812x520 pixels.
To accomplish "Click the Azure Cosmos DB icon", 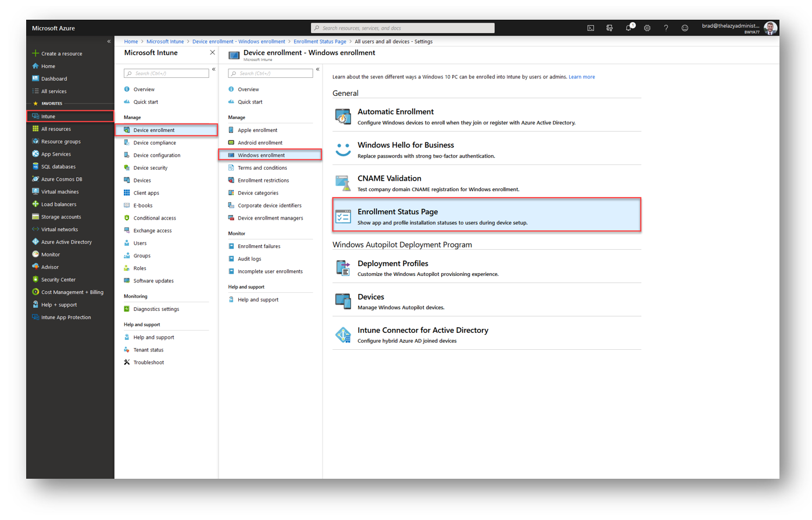I will (x=35, y=179).
